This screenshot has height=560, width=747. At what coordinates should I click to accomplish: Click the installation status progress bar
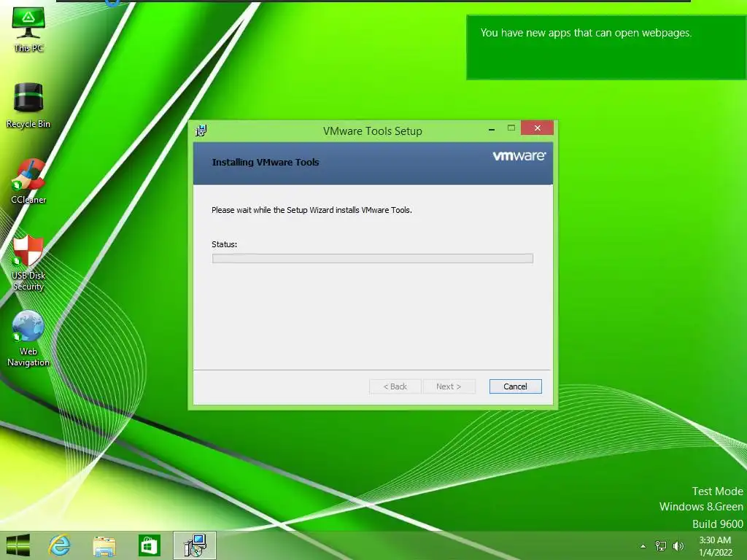tap(373, 258)
